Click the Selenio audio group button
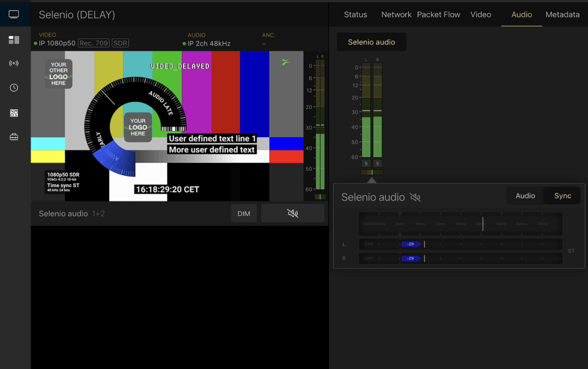588x369 pixels. tap(372, 42)
